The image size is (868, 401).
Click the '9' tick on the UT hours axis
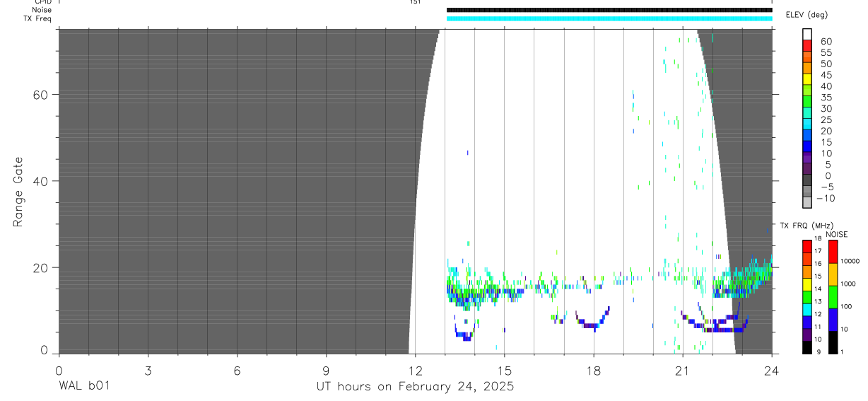tap(326, 370)
